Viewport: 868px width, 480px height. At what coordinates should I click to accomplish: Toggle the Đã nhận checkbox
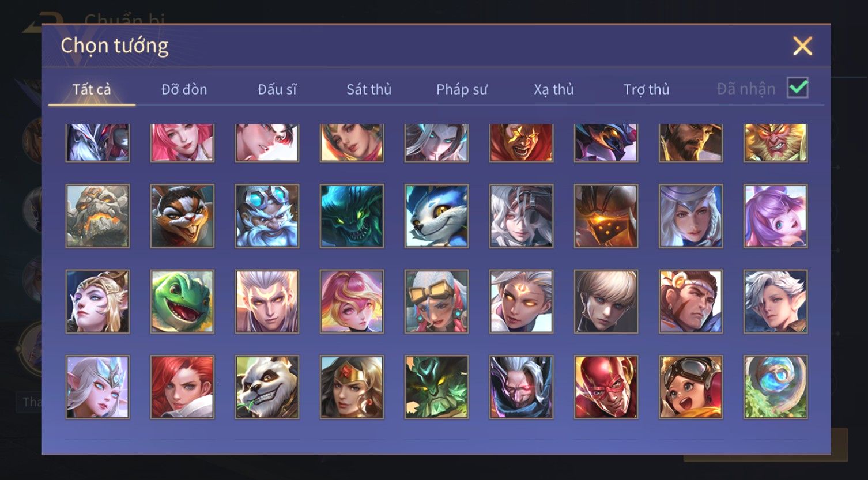coord(798,88)
